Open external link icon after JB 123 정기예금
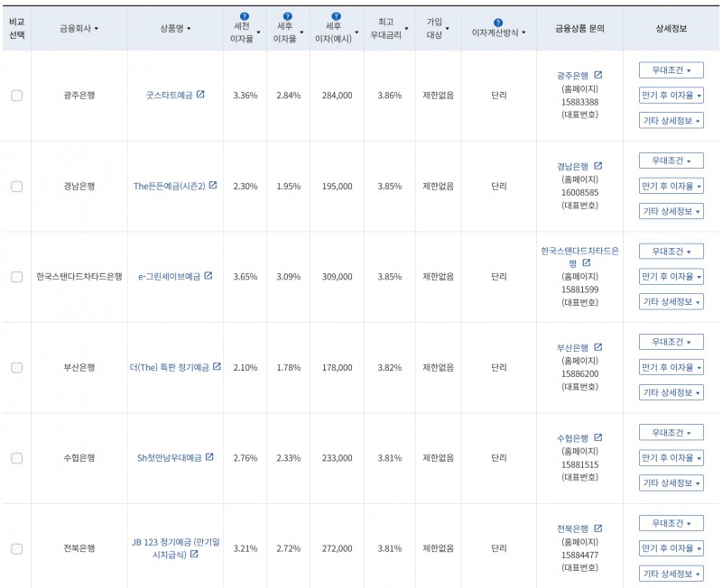Image resolution: width=722 pixels, height=588 pixels. (194, 554)
